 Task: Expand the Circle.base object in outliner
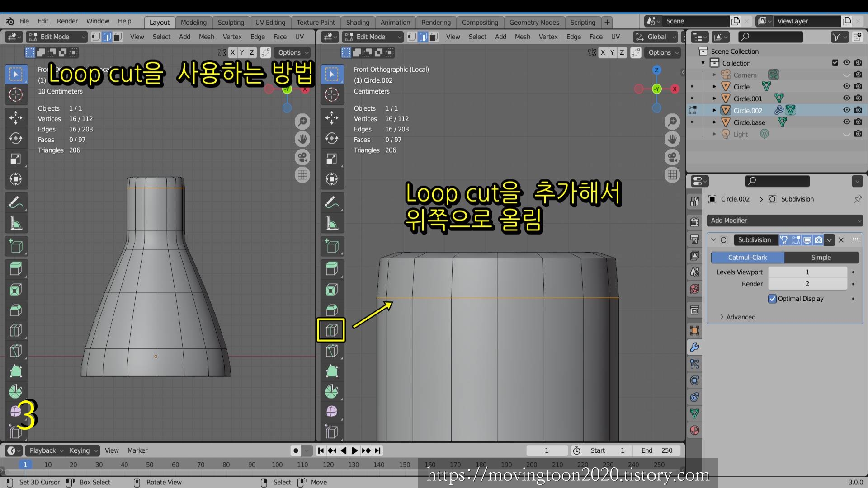(714, 122)
